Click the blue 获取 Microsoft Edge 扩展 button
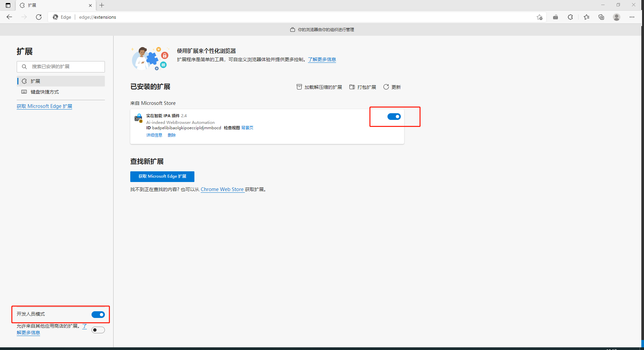 tap(162, 176)
